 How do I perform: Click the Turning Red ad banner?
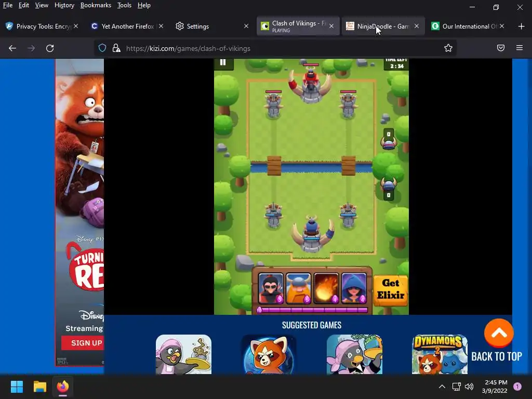(79, 212)
